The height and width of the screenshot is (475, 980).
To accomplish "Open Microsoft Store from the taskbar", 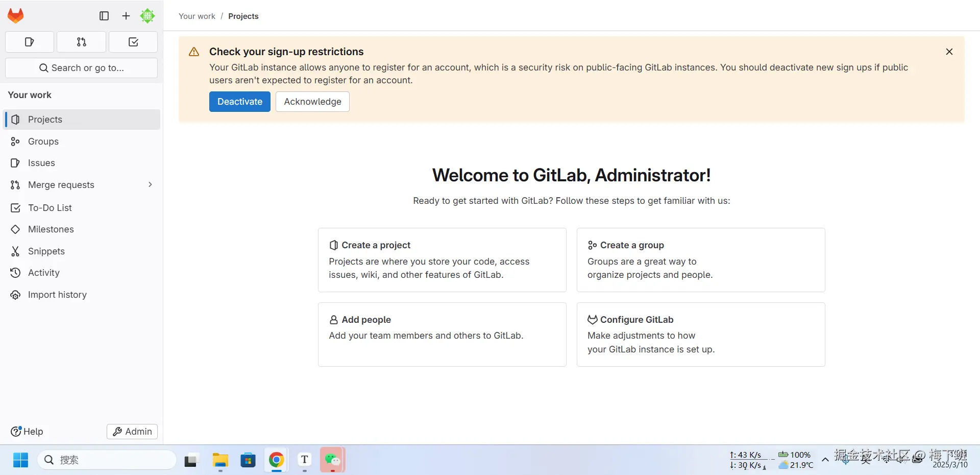I will coord(248,460).
